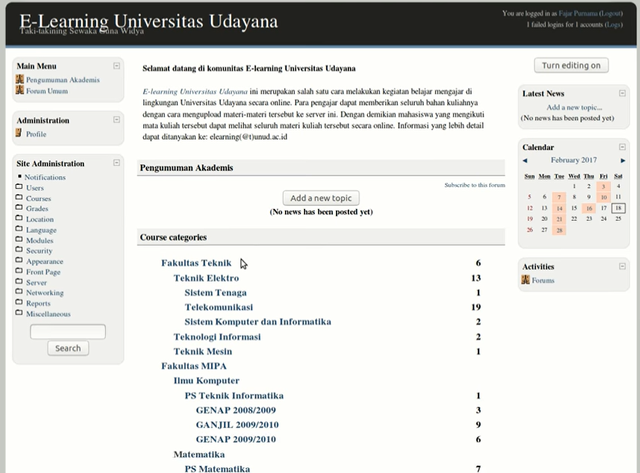Open Users admin section
This screenshot has width=640, height=473.
[x=35, y=188]
